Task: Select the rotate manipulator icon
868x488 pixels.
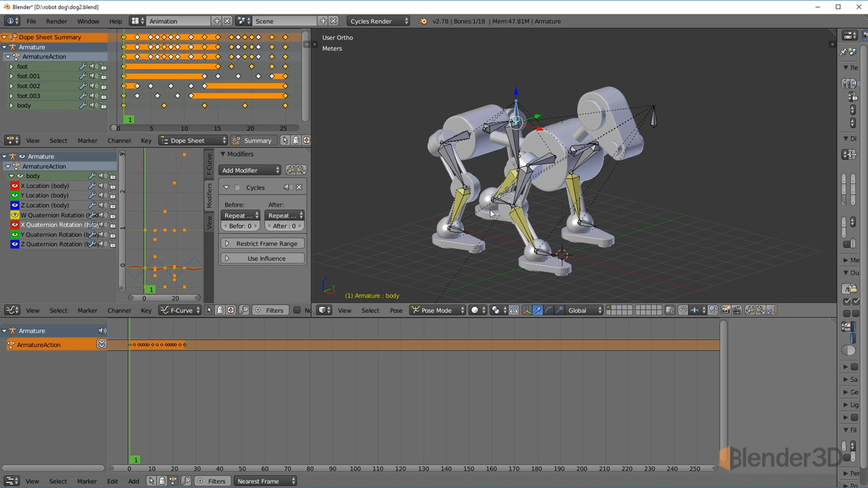Action: click(x=548, y=310)
